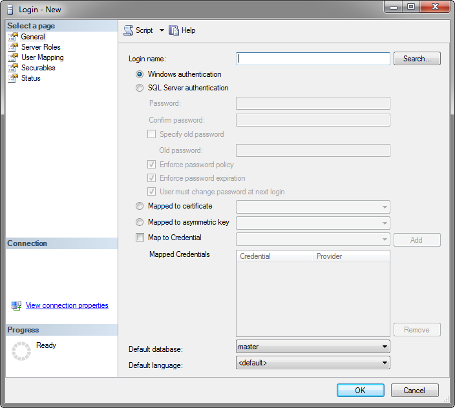The image size is (456, 408).
Task: Select SQL Server authentication radio button
Action: pyautogui.click(x=139, y=88)
